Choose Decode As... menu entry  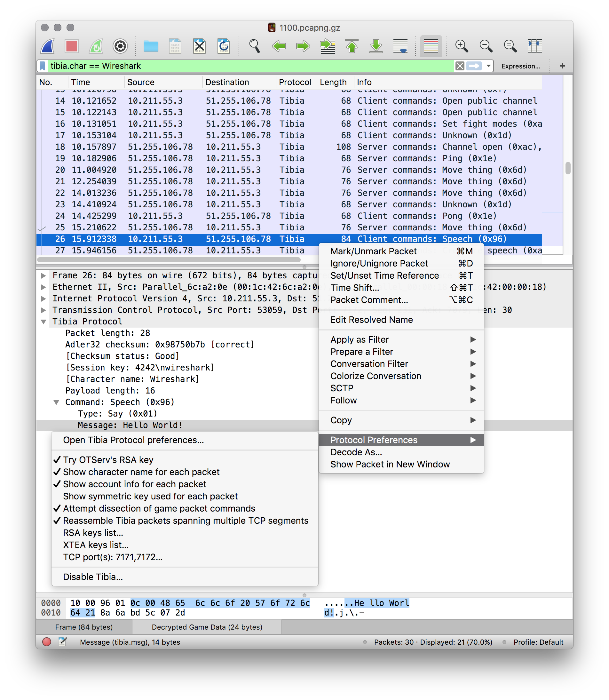pyautogui.click(x=401, y=452)
